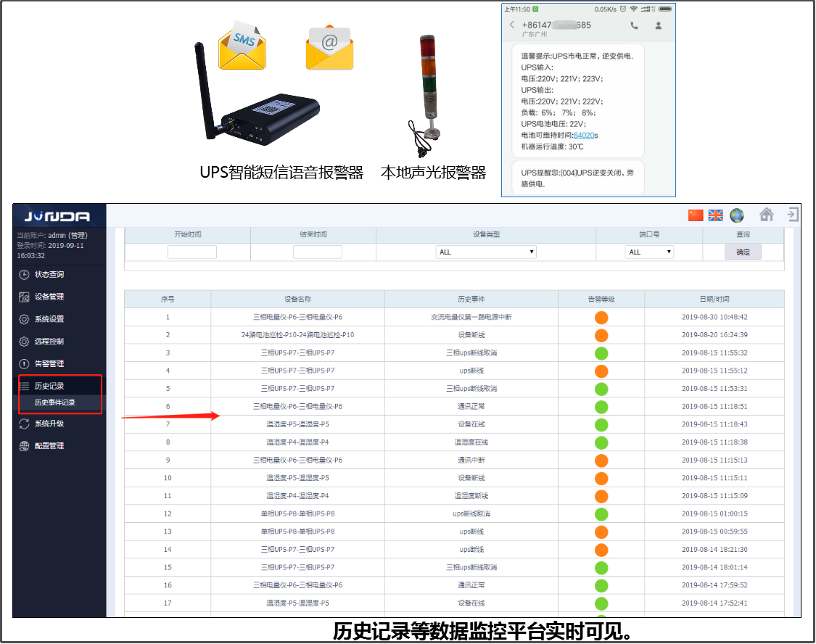
Task: Click the 系统设置 gear icon
Action: tap(24, 319)
